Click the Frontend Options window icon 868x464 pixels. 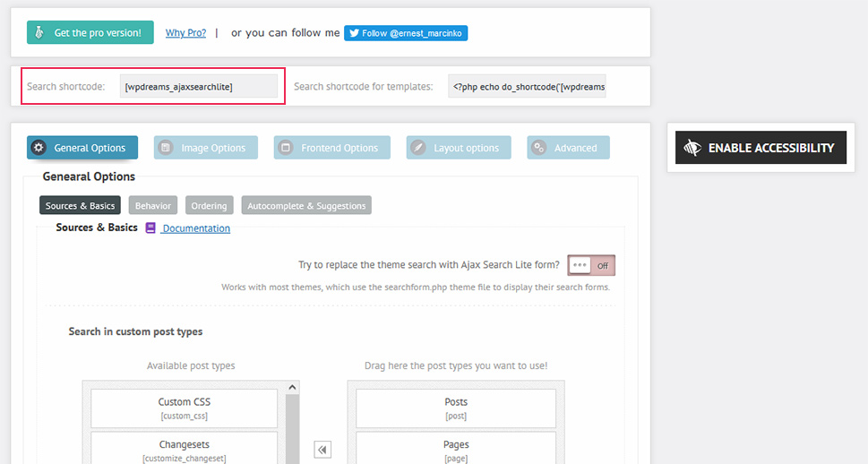click(286, 147)
